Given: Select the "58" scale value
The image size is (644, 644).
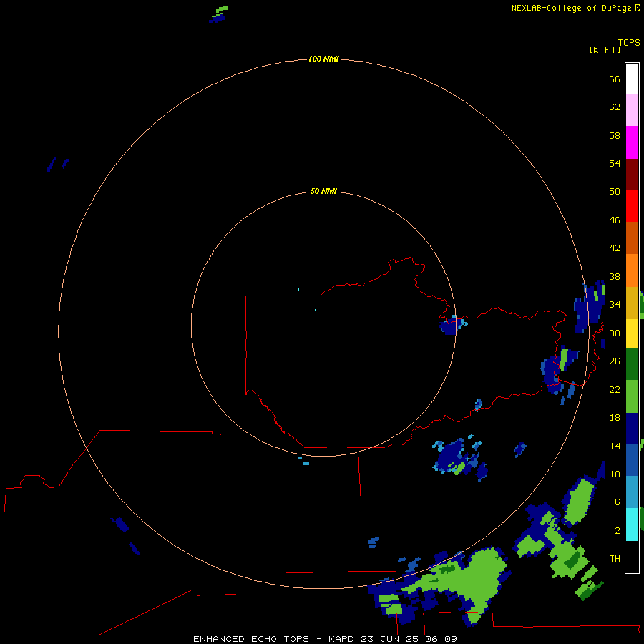Looking at the screenshot, I should [x=615, y=135].
